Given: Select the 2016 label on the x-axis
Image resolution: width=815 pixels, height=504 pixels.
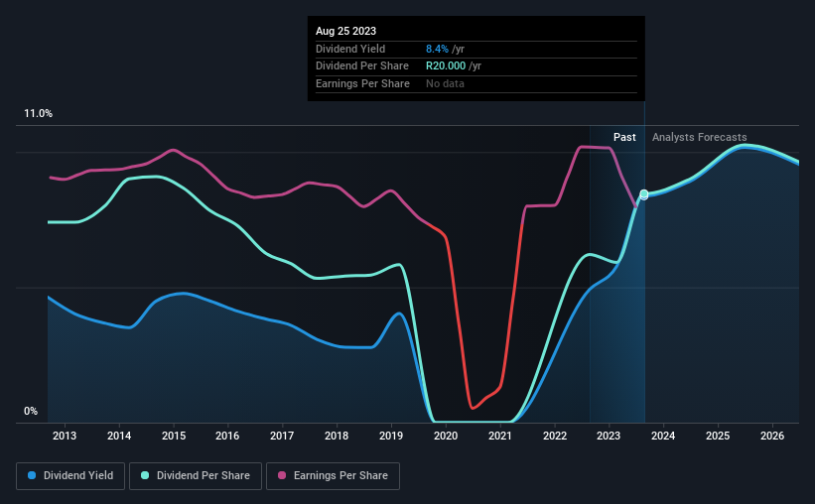Looking at the screenshot, I should (227, 436).
